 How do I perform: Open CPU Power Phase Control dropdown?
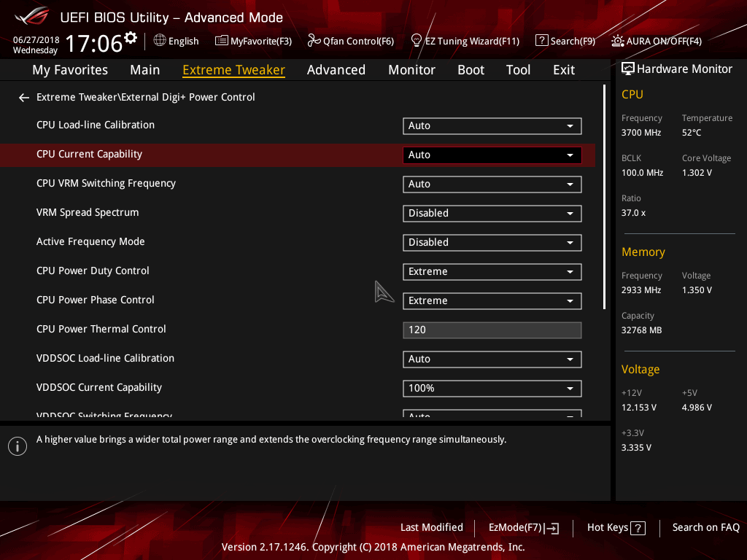492,301
